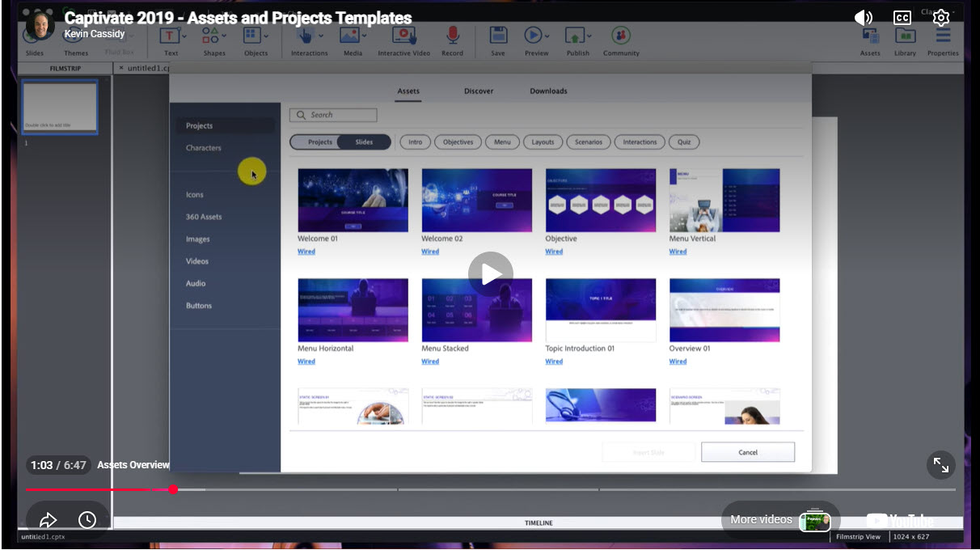
Task: Toggle closed captions on the video
Action: click(902, 18)
